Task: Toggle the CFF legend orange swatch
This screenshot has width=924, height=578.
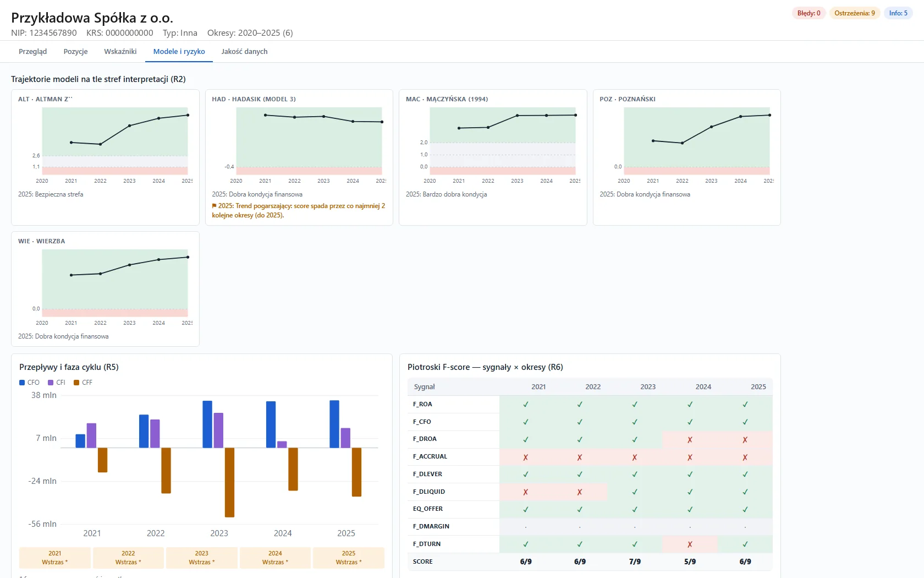Action: tap(76, 383)
